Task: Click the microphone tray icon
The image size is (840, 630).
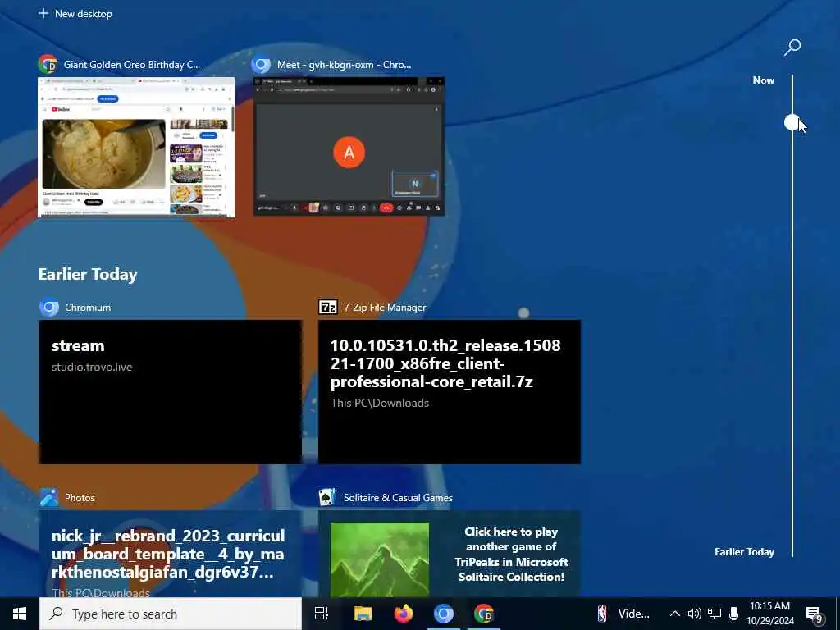Action: 734,614
